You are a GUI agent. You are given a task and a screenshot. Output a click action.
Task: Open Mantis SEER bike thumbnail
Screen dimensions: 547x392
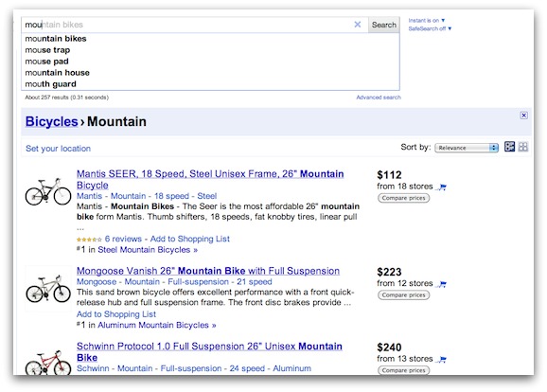click(48, 191)
